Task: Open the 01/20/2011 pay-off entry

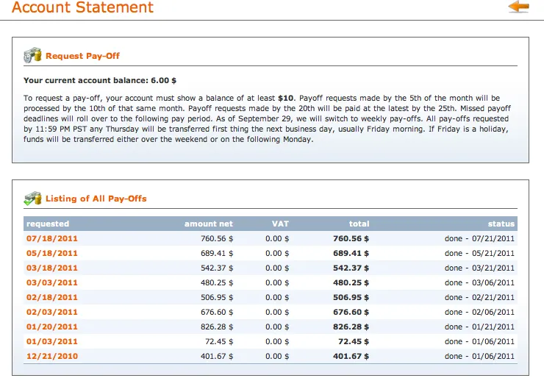Action: point(52,327)
